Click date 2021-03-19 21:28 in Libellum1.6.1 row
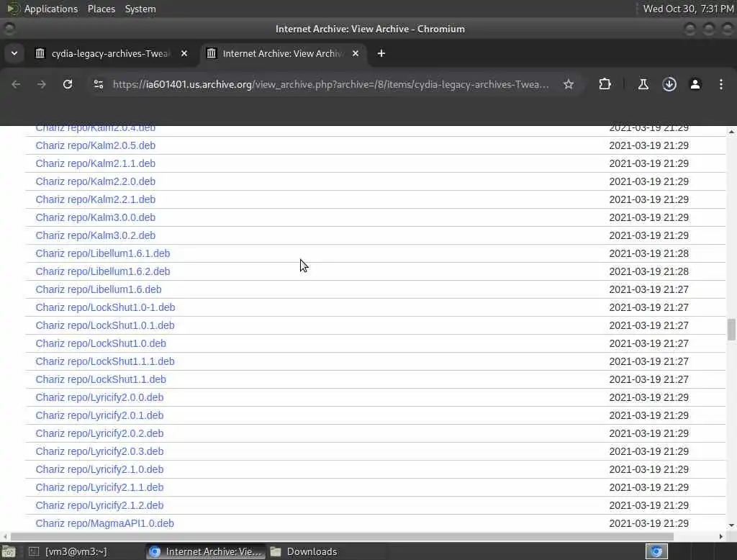The image size is (737, 560). point(648,253)
